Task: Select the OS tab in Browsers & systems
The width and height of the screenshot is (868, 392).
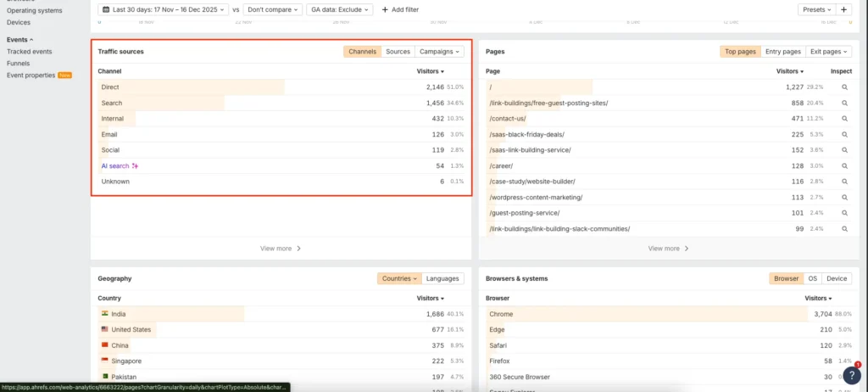Action: coord(812,278)
